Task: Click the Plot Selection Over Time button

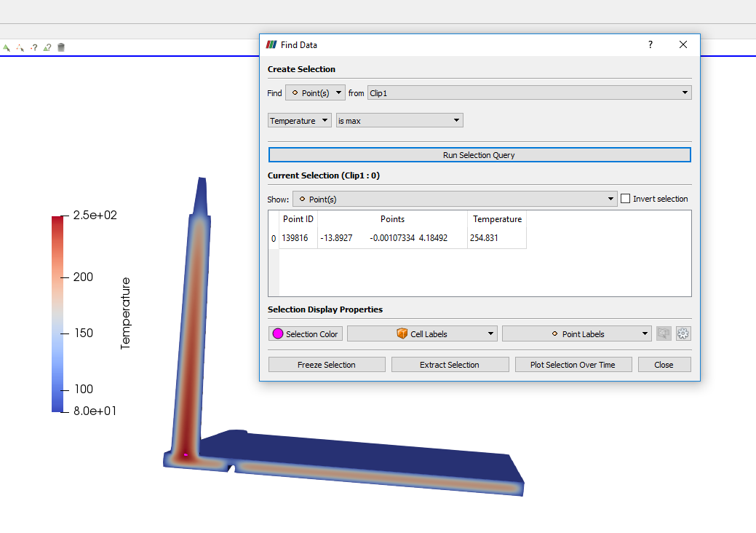Action: coord(573,364)
